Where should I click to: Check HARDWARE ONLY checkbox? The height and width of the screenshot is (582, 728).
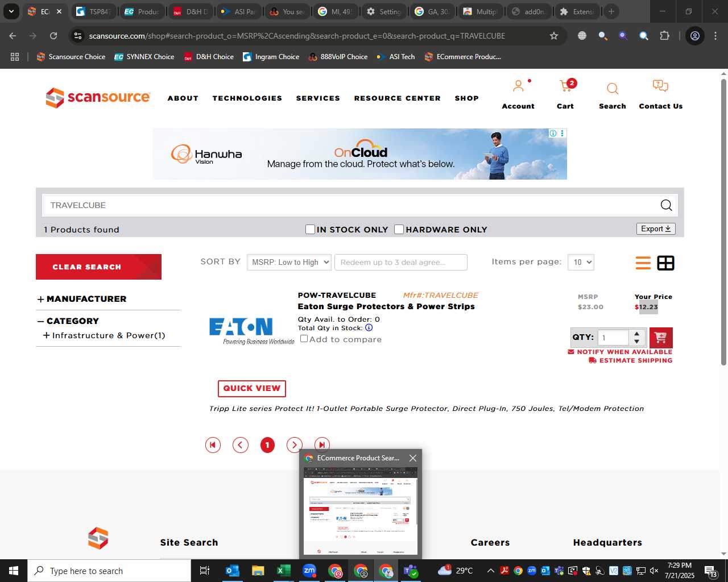tap(399, 229)
